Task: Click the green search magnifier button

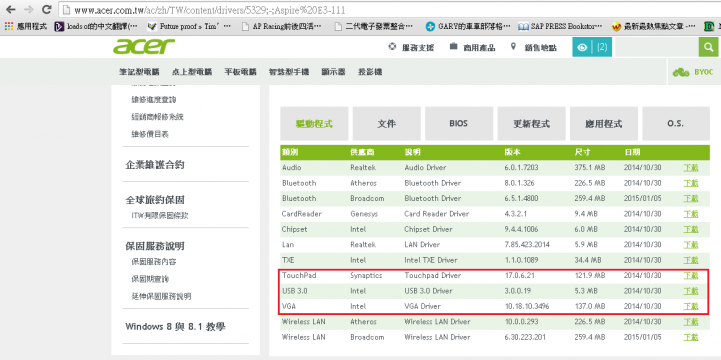Action: tap(709, 47)
